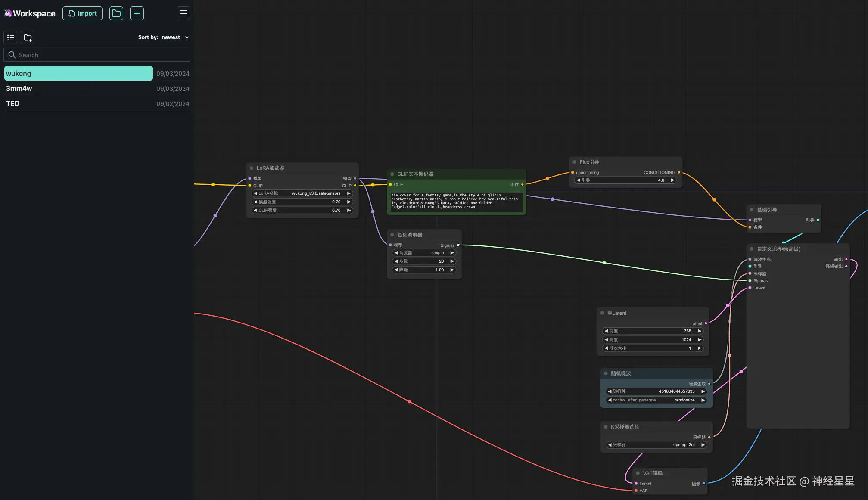868x500 pixels.
Task: Open the wukong_v3.0.safetensors LoRA name selector
Action: [x=302, y=193]
